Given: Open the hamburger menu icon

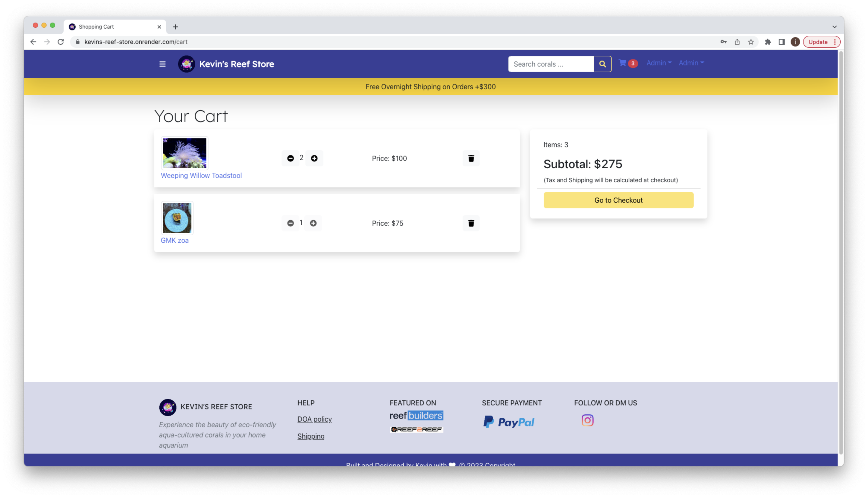Looking at the screenshot, I should 162,64.
